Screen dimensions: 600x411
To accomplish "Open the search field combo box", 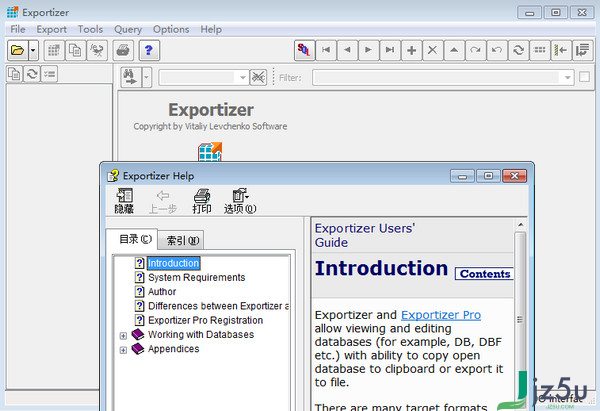I will 203,78.
